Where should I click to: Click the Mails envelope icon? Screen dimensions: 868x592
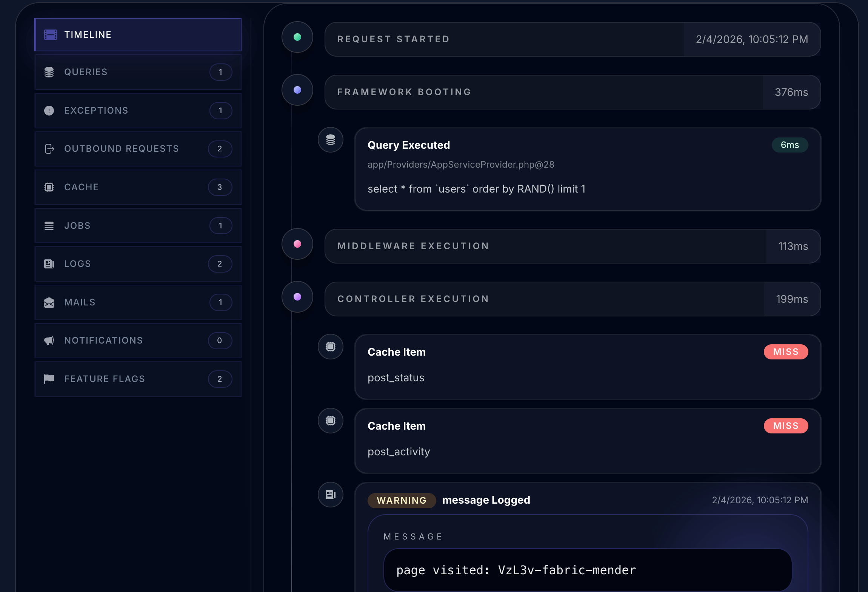[x=49, y=302]
